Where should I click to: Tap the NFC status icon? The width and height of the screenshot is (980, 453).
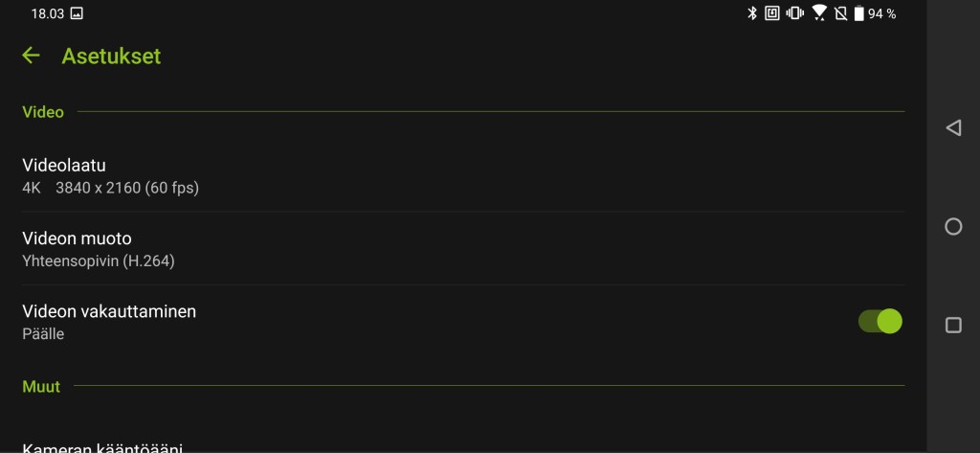pos(772,13)
